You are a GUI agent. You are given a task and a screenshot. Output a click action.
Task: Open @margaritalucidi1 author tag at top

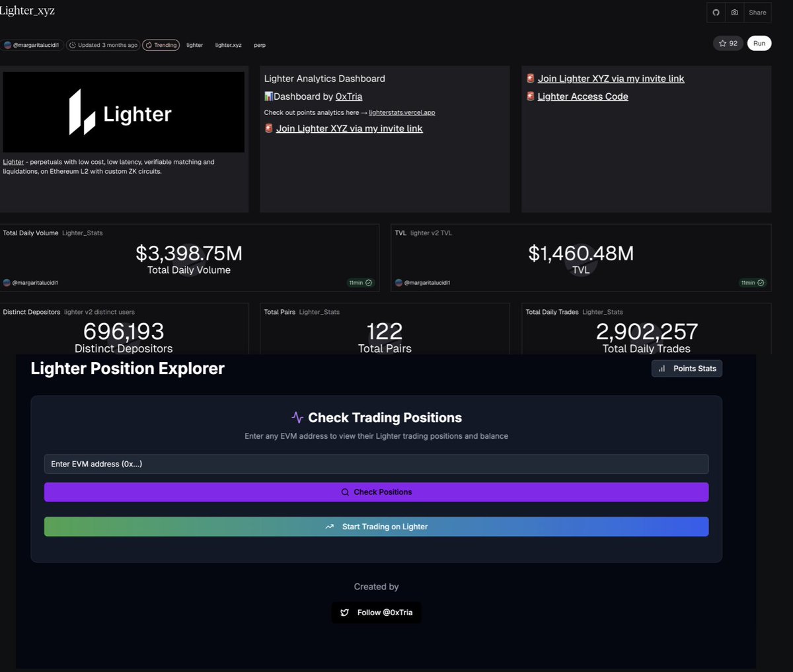coord(32,45)
